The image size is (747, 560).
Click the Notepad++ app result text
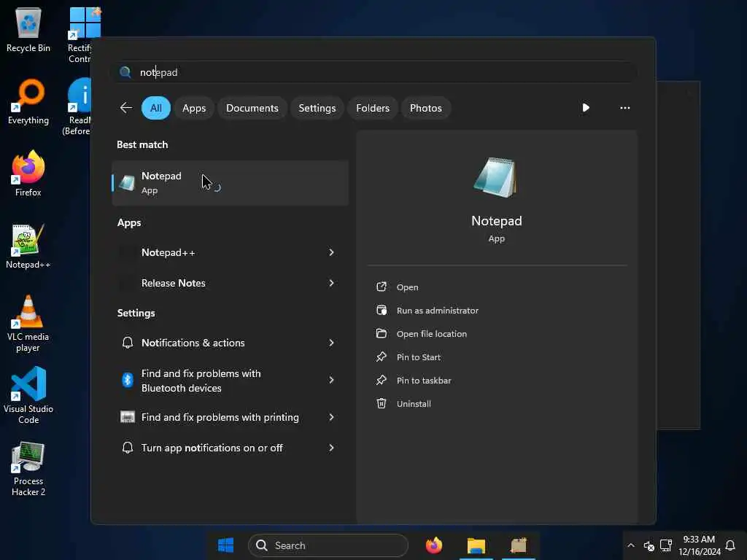169,252
